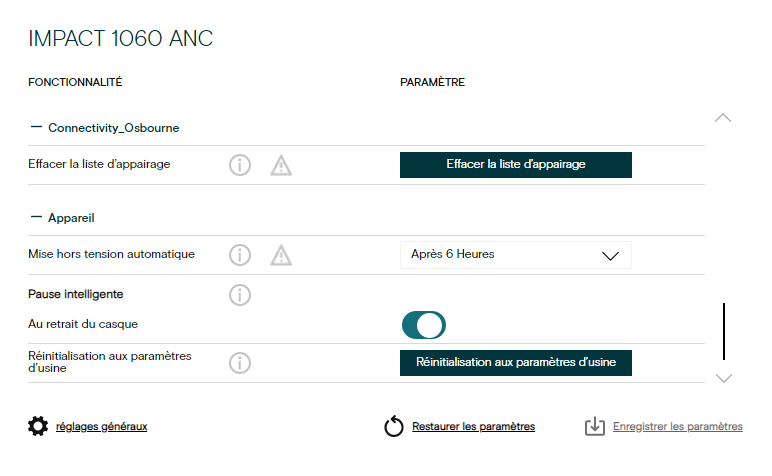Click info icon for Effacer la liste d'appairage
The image size is (772, 476).
coord(240,165)
